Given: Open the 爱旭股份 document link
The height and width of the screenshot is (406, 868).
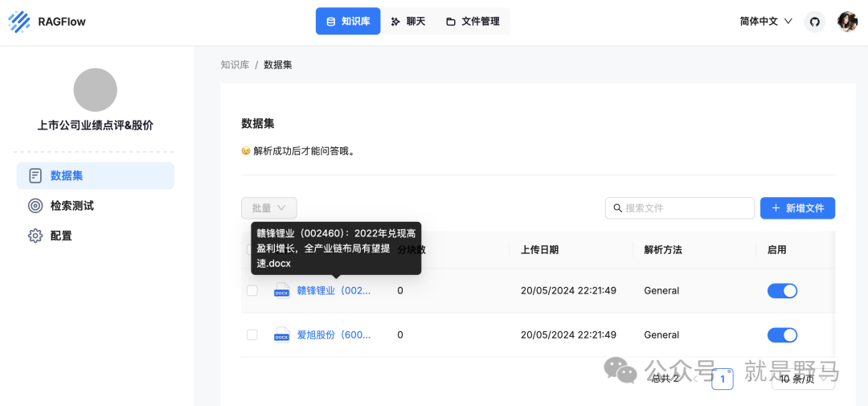Looking at the screenshot, I should coord(334,334).
